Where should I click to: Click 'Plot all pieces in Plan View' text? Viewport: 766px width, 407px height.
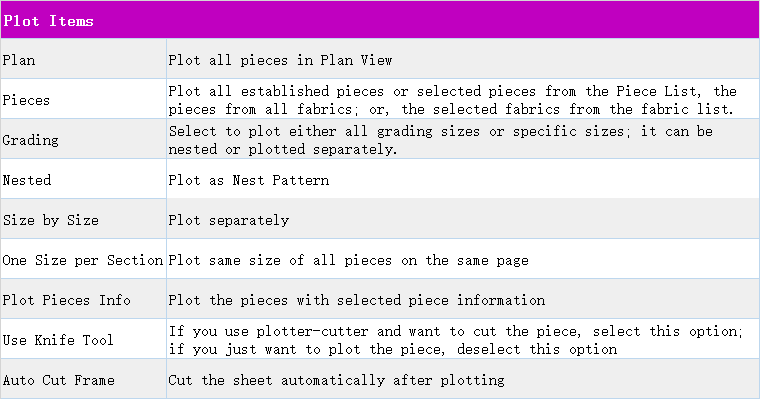pyautogui.click(x=280, y=60)
